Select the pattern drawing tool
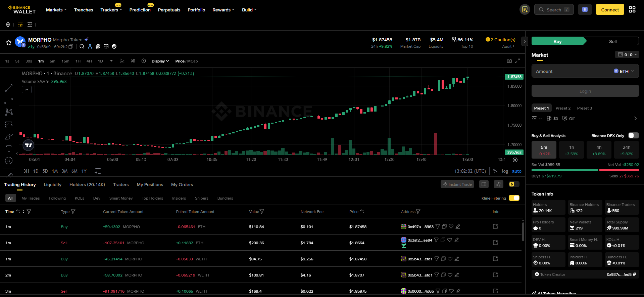Image resolution: width=644 pixels, height=297 pixels. point(9,112)
